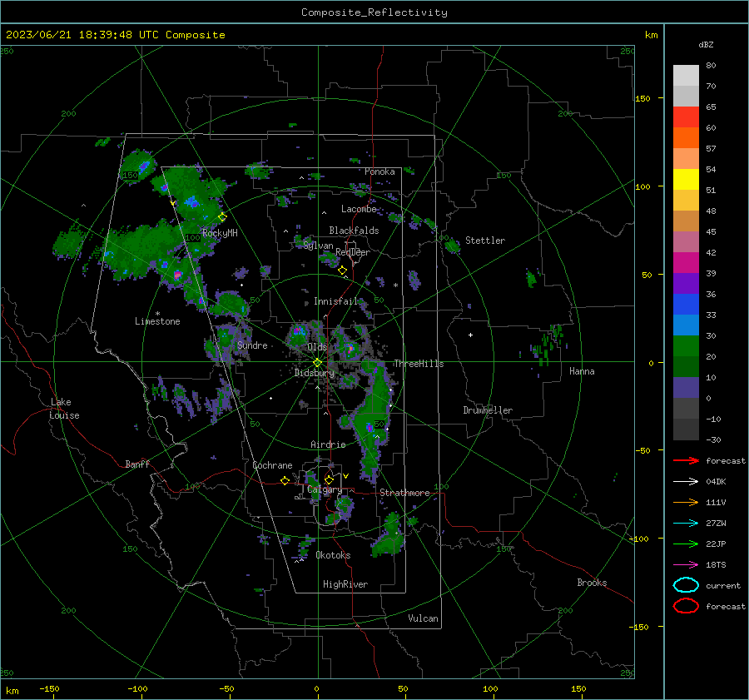Viewport: 749px width, 700px height.
Task: Click the Calgary city label
Action: click(325, 489)
